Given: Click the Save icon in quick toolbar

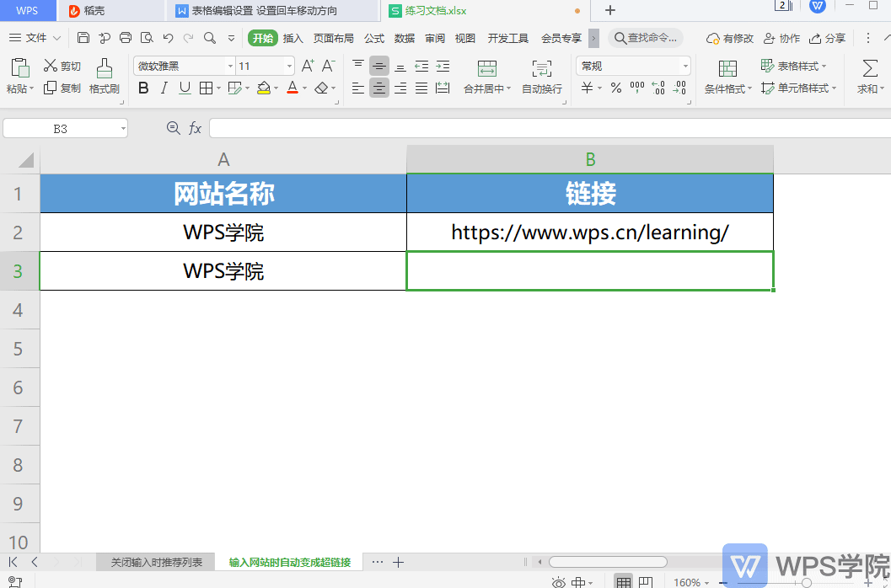Looking at the screenshot, I should (83, 38).
